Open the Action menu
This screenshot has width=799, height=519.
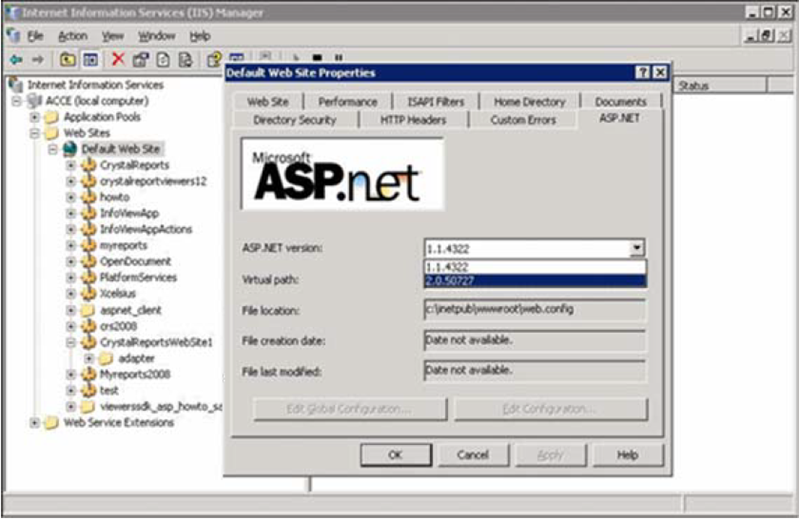point(72,36)
